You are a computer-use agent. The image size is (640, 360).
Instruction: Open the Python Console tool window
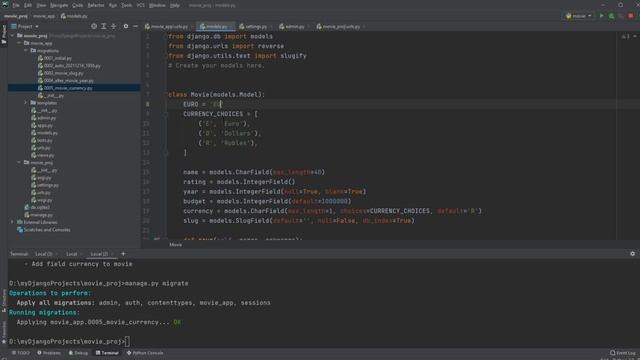(145, 353)
